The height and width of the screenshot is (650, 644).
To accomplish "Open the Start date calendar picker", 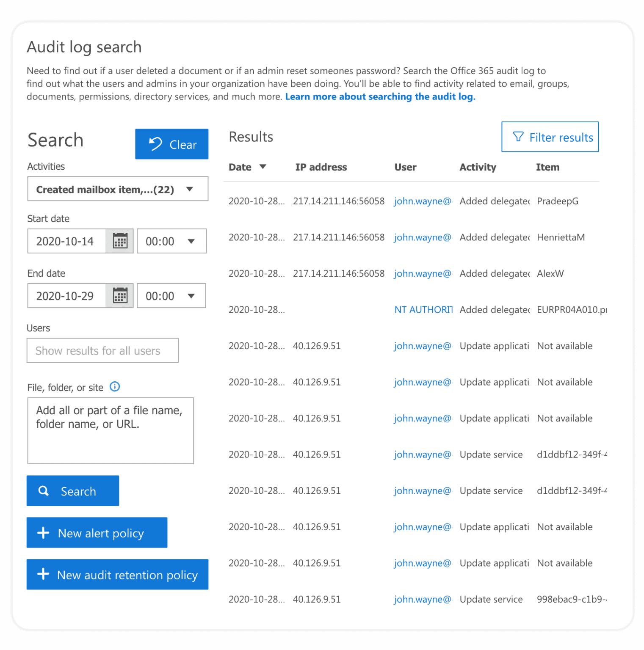I will click(x=120, y=240).
